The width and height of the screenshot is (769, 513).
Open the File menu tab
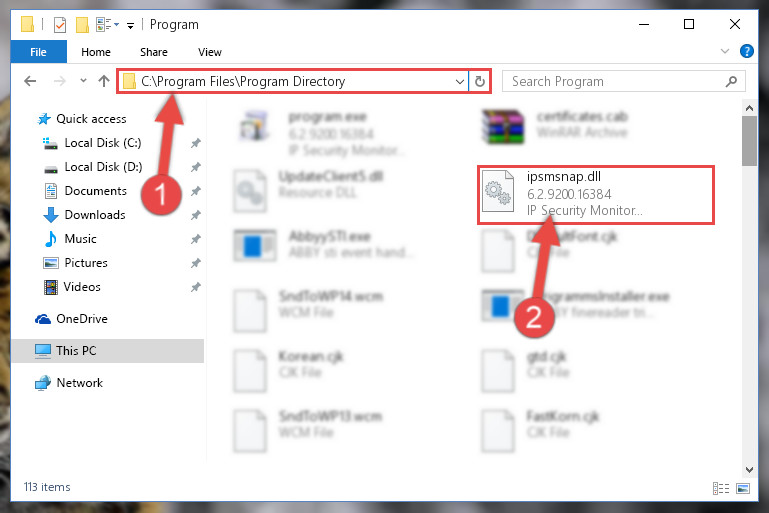coord(38,52)
